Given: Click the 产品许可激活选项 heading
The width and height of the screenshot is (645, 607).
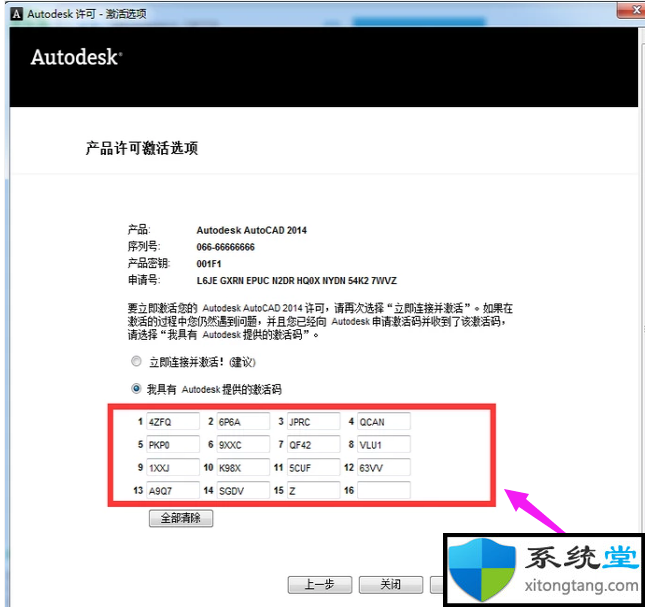Looking at the screenshot, I should pyautogui.click(x=142, y=148).
